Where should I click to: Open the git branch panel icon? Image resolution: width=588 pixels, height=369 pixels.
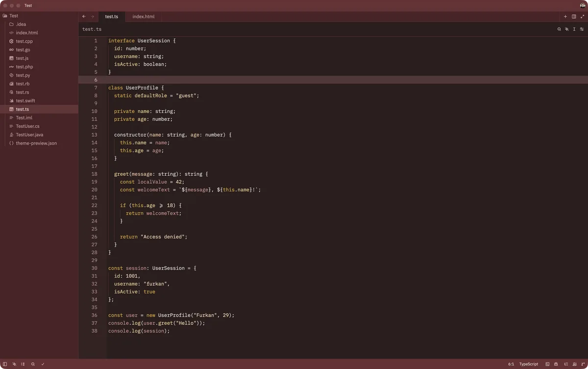tap(583, 364)
